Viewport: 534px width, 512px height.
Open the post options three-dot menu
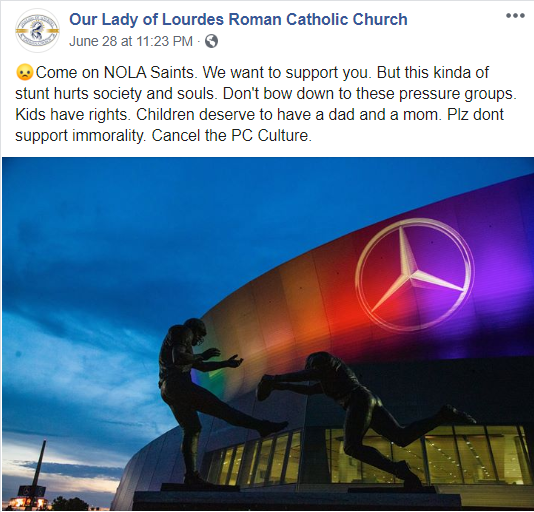(515, 16)
